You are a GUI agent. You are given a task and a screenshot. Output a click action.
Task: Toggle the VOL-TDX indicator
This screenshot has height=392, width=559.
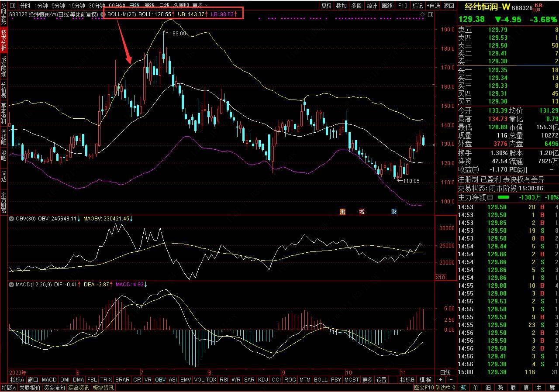point(205,380)
